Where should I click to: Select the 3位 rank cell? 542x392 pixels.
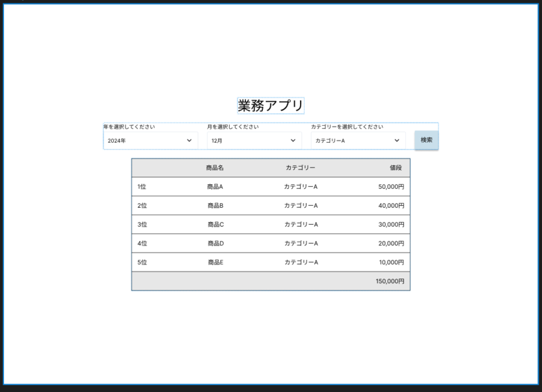click(x=142, y=225)
